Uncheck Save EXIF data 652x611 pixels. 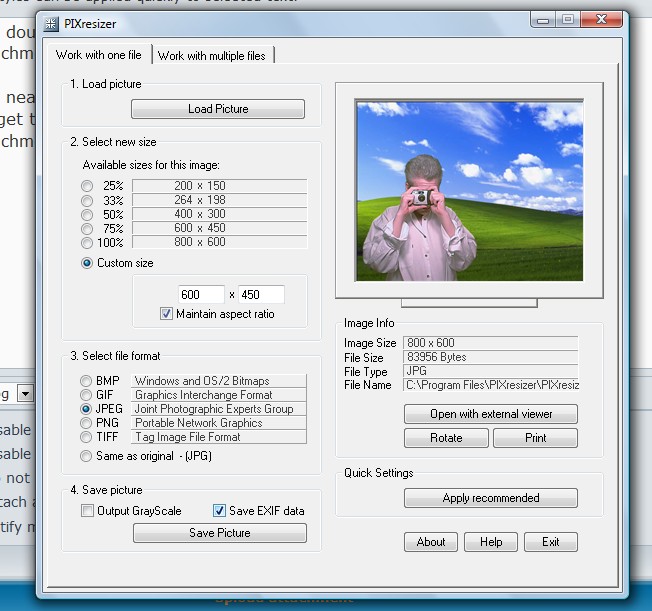219,510
